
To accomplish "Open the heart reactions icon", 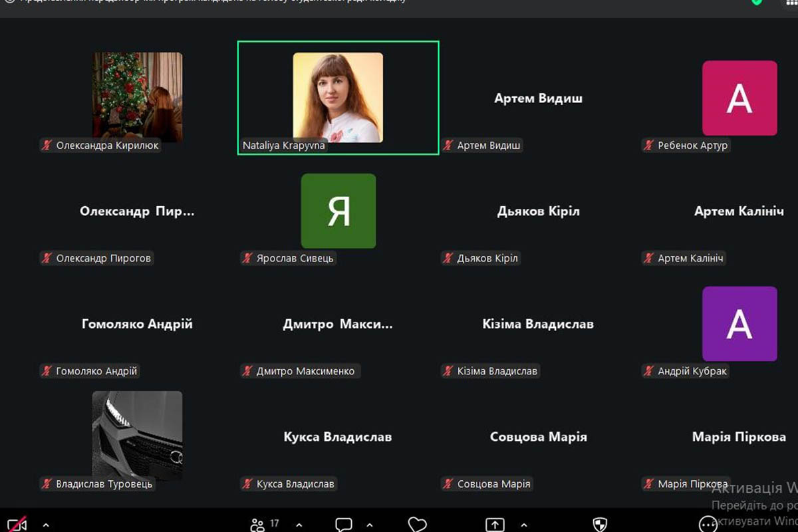I will pyautogui.click(x=417, y=525).
